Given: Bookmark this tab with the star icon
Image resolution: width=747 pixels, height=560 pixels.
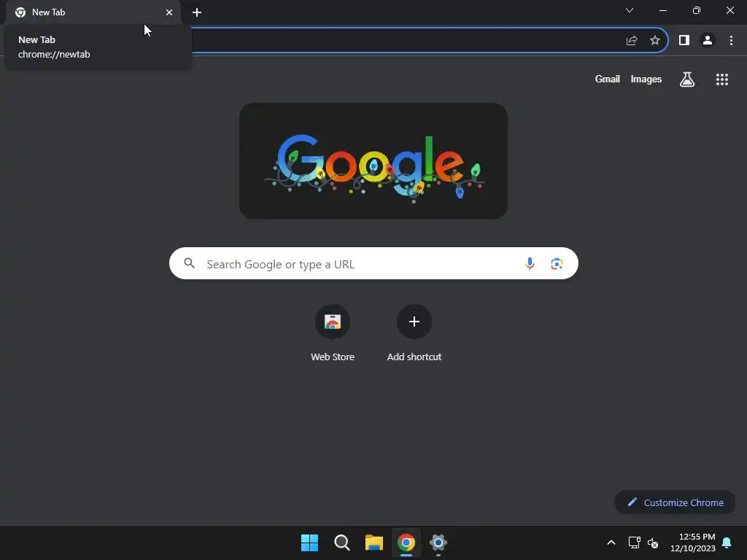Looking at the screenshot, I should point(655,41).
